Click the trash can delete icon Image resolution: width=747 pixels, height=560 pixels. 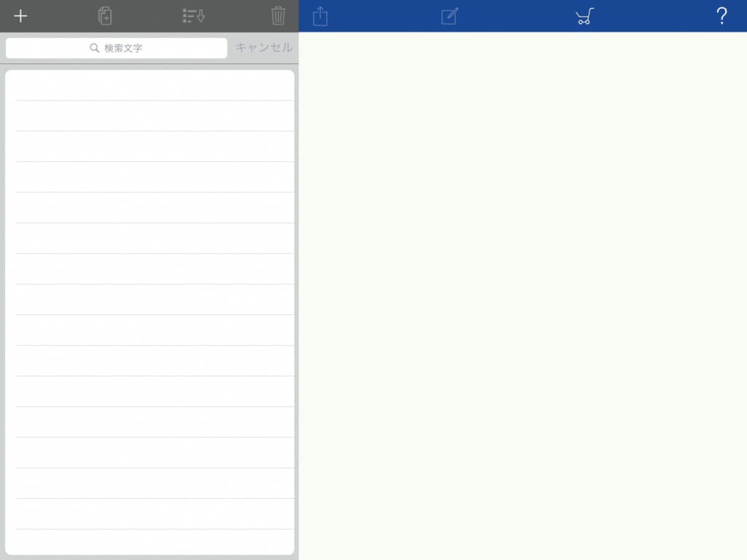(x=278, y=16)
